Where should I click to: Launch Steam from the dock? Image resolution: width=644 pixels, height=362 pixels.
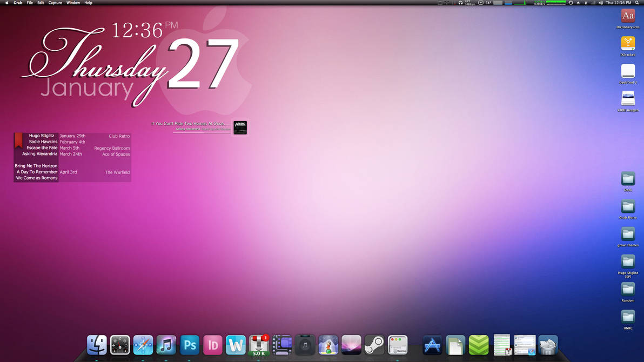[x=374, y=345]
